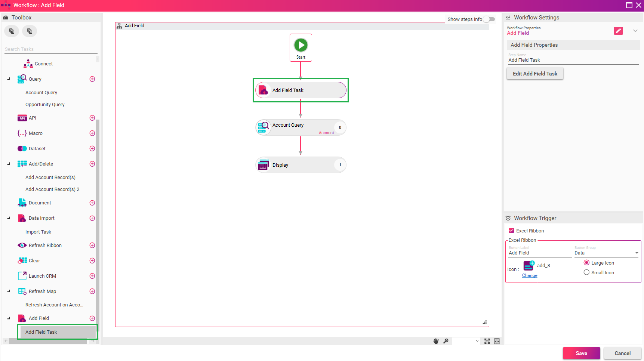This screenshot has height=361, width=644.
Task: Click the Edit Add Field Task button
Action: [x=534, y=74]
